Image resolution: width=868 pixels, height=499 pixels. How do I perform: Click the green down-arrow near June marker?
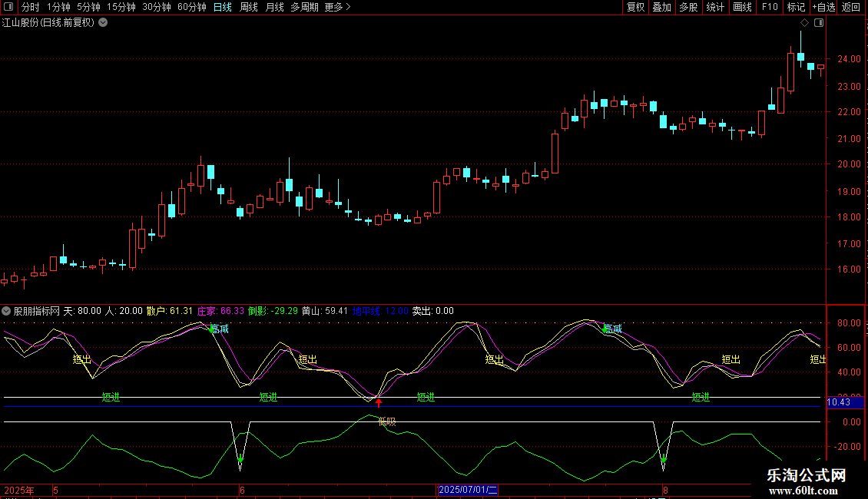pos(240,460)
